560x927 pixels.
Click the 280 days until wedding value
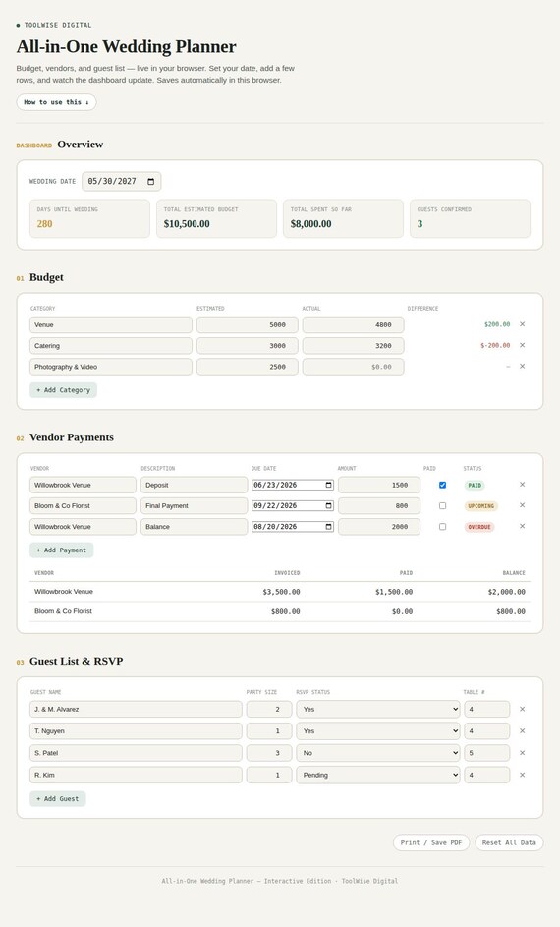(x=44, y=224)
